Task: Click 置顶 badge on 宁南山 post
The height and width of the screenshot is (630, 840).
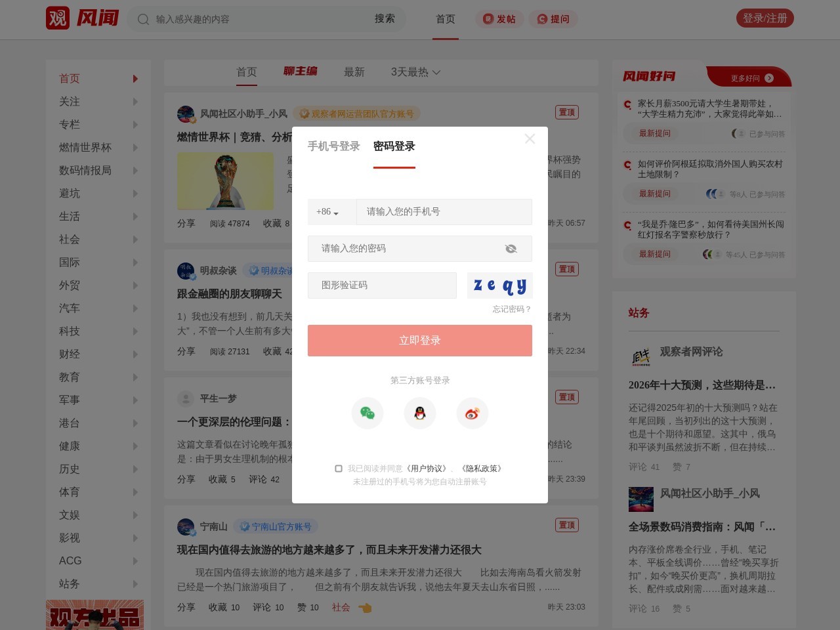Action: point(567,525)
